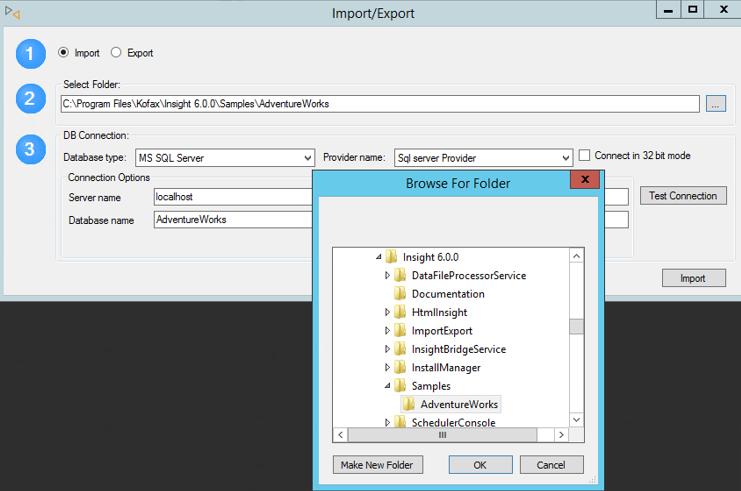Click the ImportExport folder name
741x491 pixels.
[x=442, y=331]
